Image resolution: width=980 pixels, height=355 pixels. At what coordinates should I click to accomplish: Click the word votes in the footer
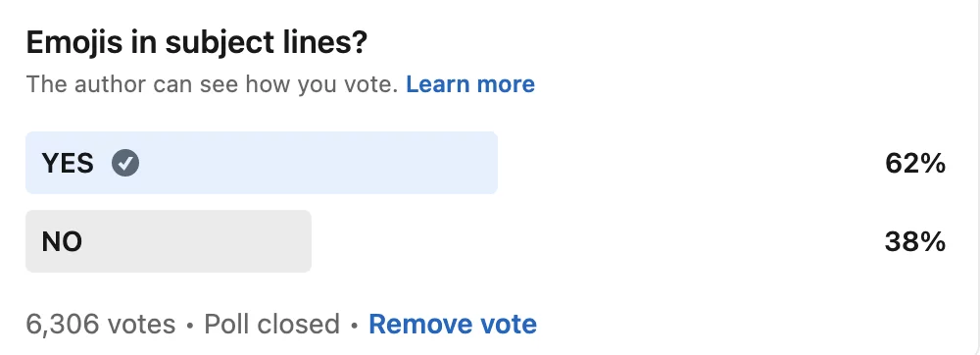pos(141,324)
